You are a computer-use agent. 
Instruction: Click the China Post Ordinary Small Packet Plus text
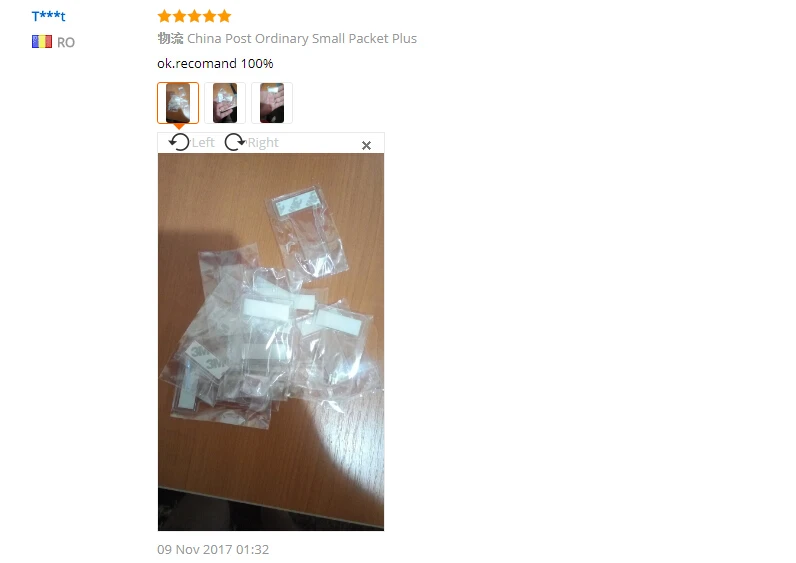click(x=302, y=39)
